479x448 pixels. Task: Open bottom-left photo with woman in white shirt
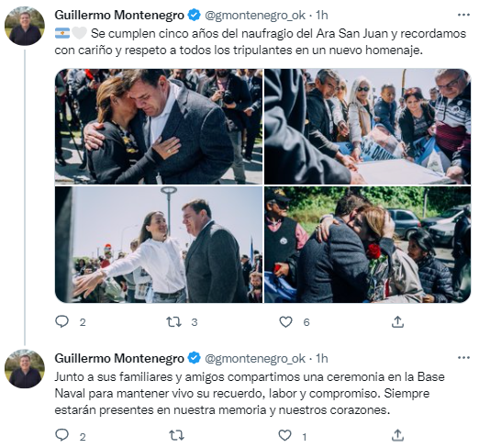159,244
